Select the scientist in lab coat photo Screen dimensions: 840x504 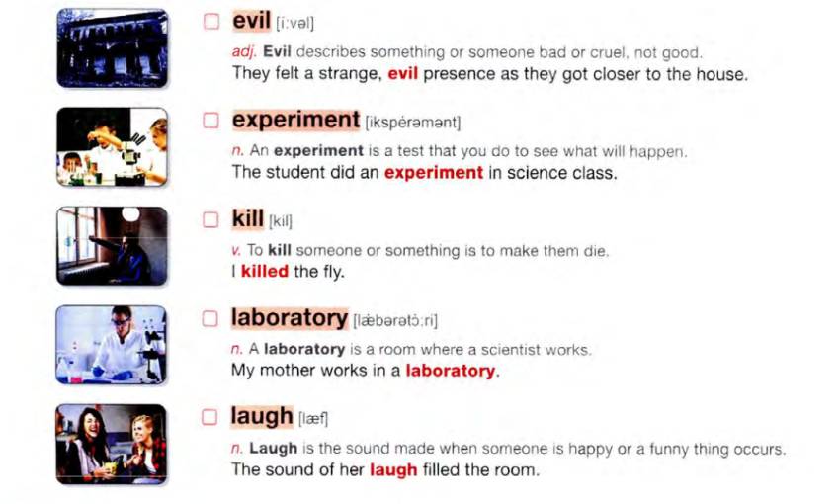click(111, 344)
